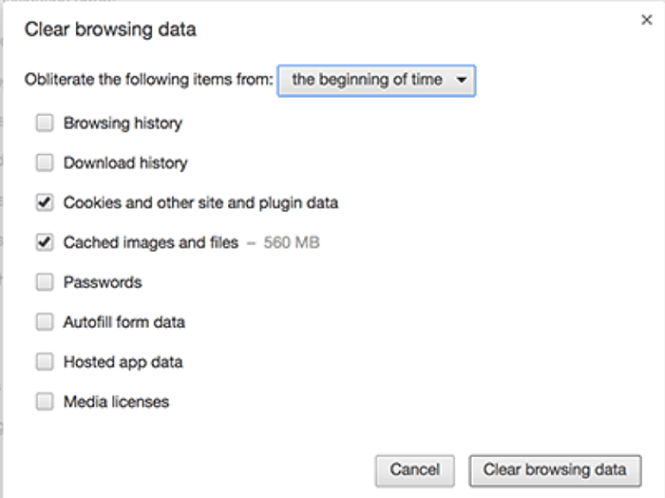Close the dialog with the X icon

(x=646, y=20)
